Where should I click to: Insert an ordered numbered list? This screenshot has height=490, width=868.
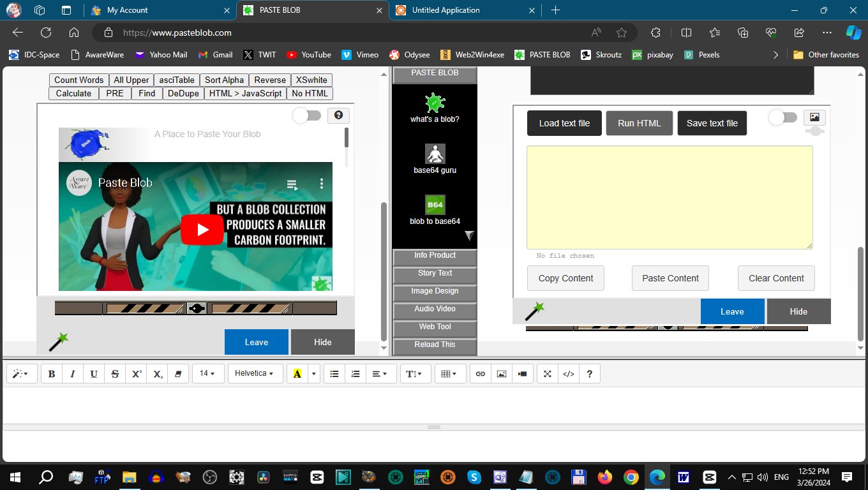pyautogui.click(x=355, y=373)
